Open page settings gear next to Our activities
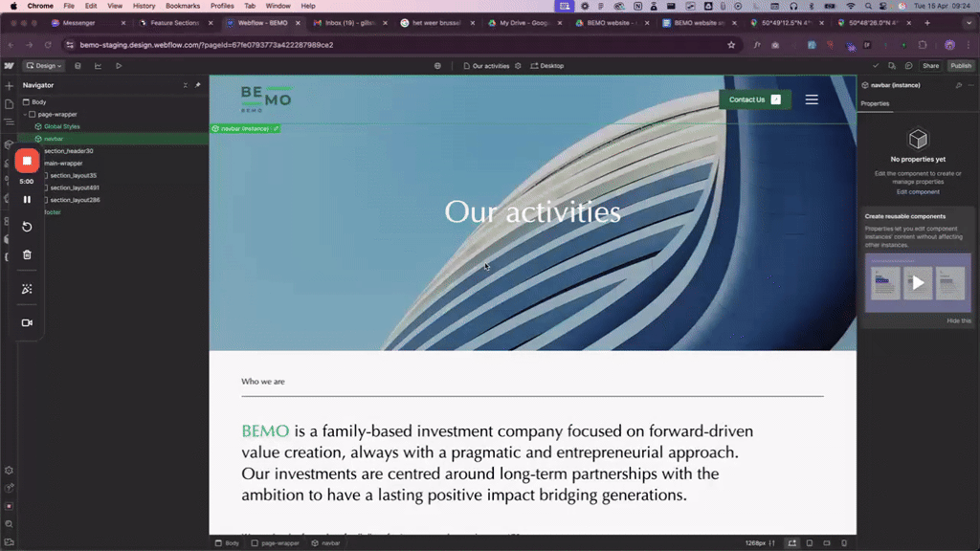The height and width of the screenshot is (551, 980). [519, 66]
